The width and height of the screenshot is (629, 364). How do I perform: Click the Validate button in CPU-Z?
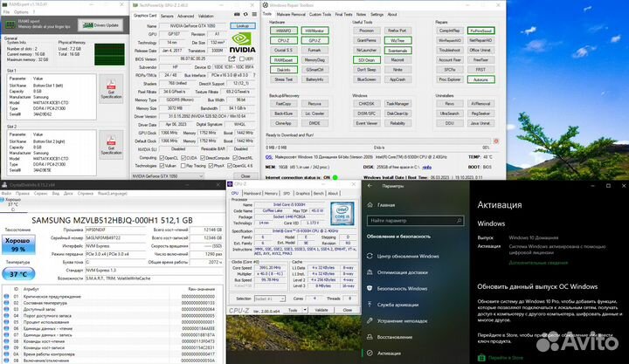coord(321,310)
